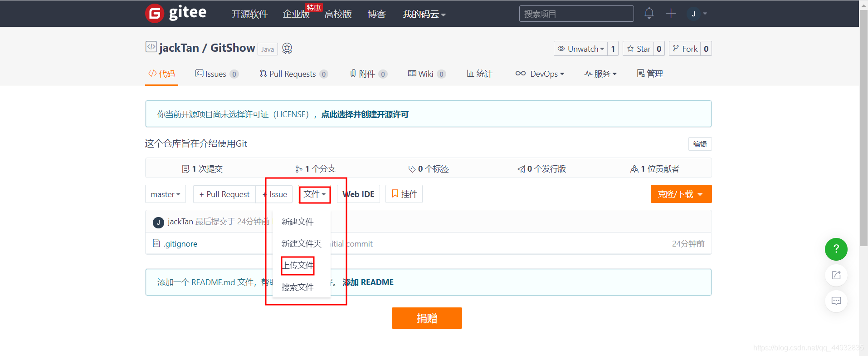Screen dimensions: 868x356
Task: Click the 24分钟前 timestamp in file row
Action: coord(688,244)
